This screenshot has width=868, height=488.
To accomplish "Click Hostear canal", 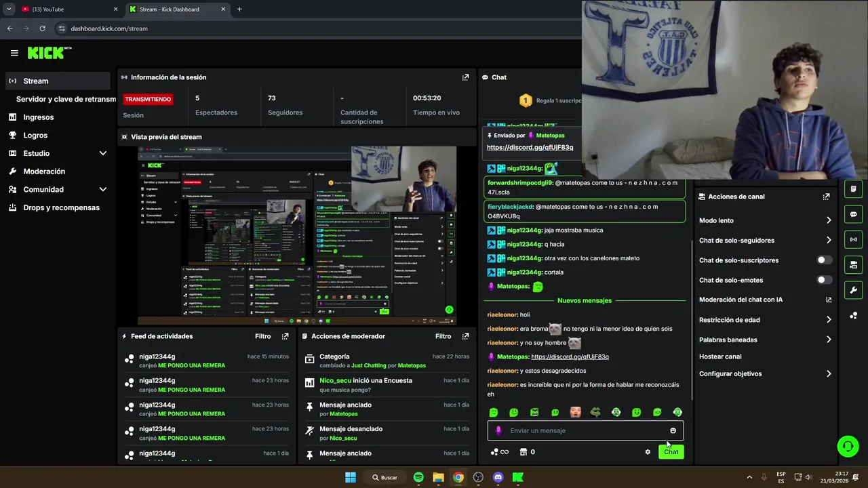I will click(x=720, y=357).
